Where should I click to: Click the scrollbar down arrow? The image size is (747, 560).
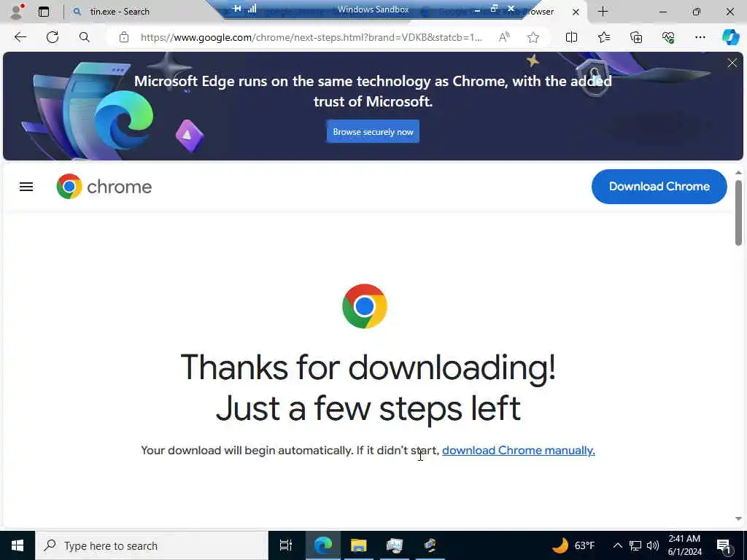pyautogui.click(x=738, y=519)
